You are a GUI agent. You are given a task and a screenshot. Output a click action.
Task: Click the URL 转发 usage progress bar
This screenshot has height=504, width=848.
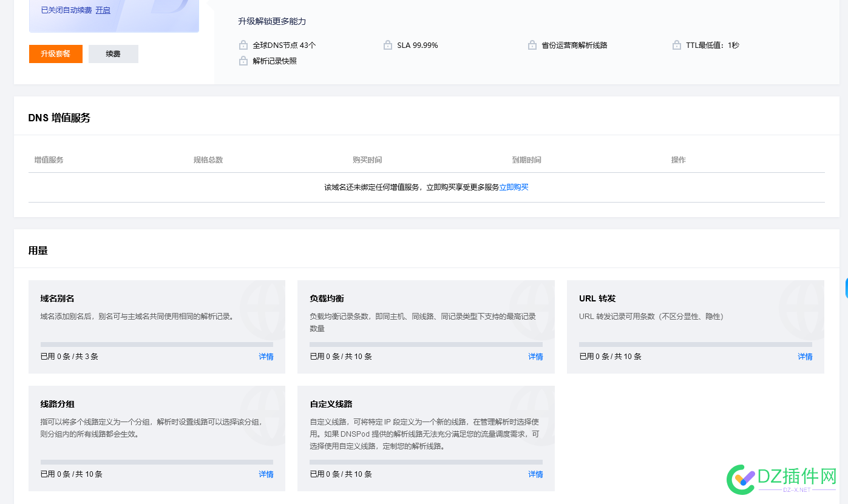pyautogui.click(x=696, y=344)
